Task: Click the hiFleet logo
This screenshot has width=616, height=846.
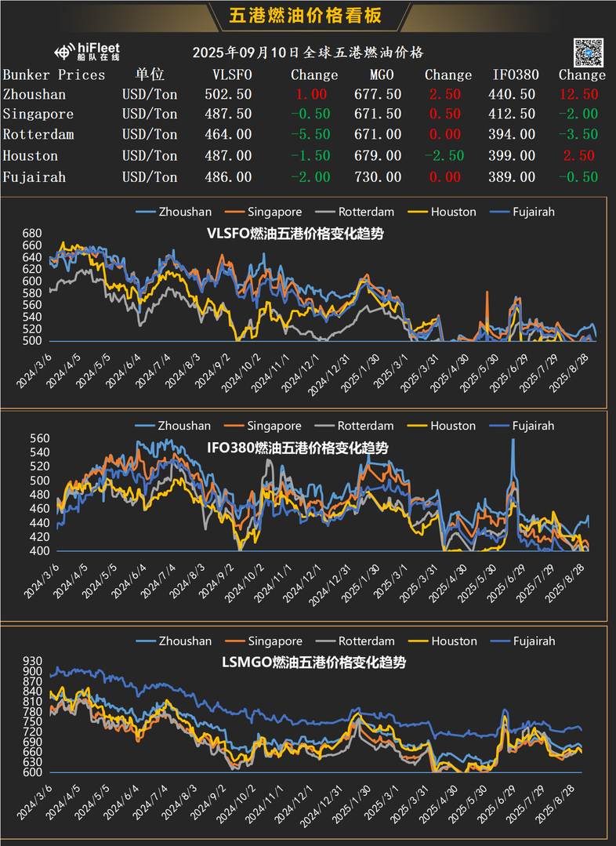Action: (x=86, y=52)
